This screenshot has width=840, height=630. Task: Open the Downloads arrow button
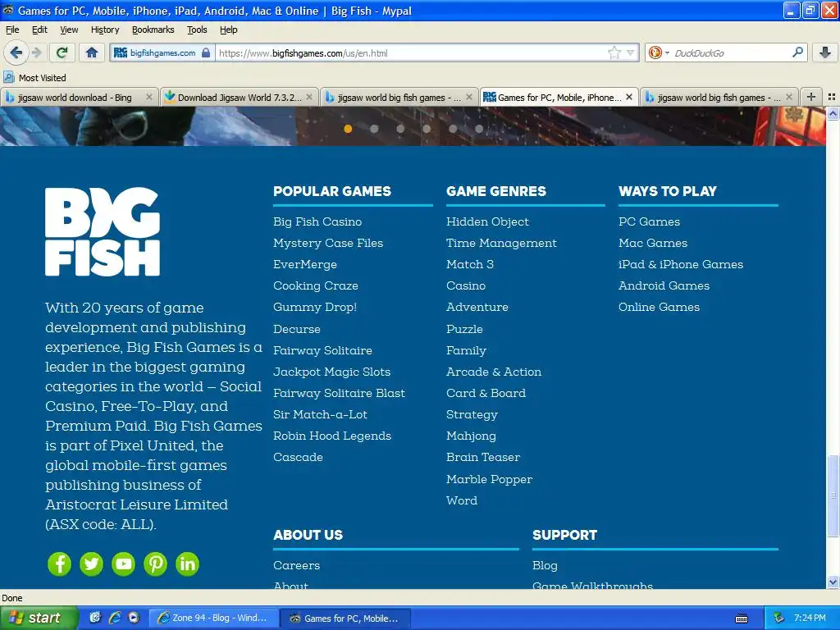point(825,52)
